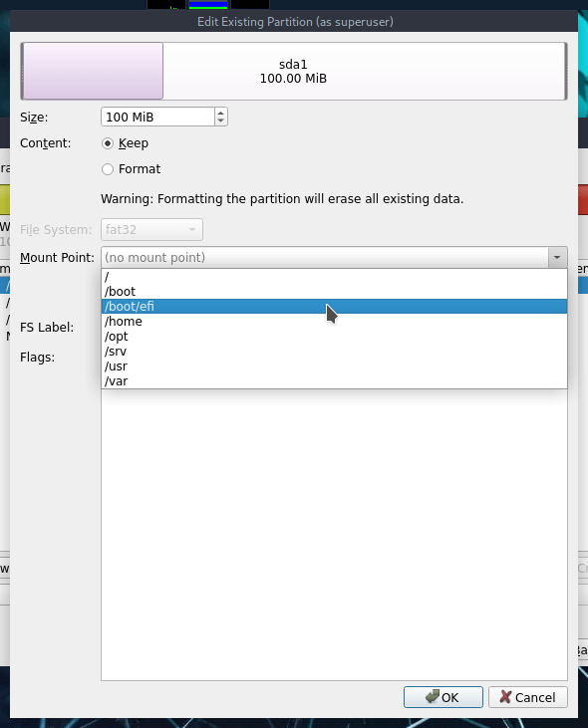The height and width of the screenshot is (728, 588).
Task: Enable the Keep content radio button
Action: click(108, 143)
